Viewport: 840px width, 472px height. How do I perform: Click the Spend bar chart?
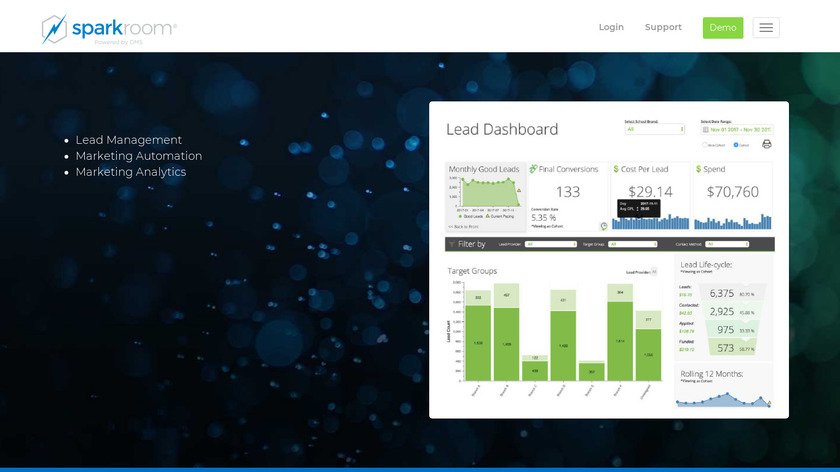pos(732,222)
